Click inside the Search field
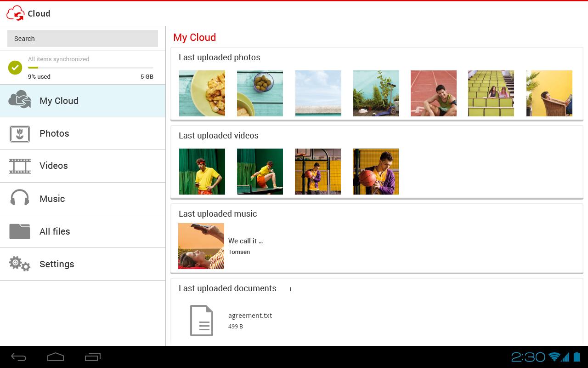 [x=82, y=38]
